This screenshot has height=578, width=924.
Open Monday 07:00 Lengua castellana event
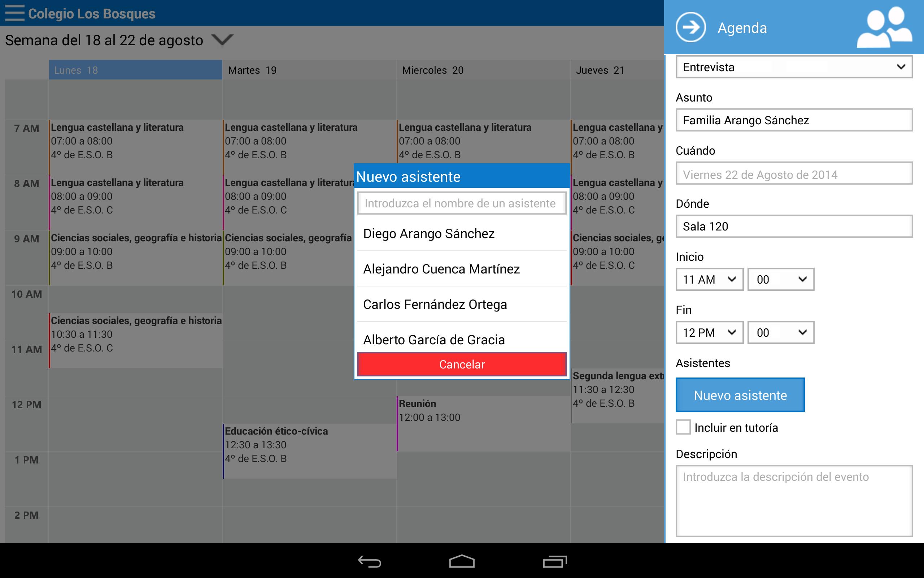coord(136,147)
